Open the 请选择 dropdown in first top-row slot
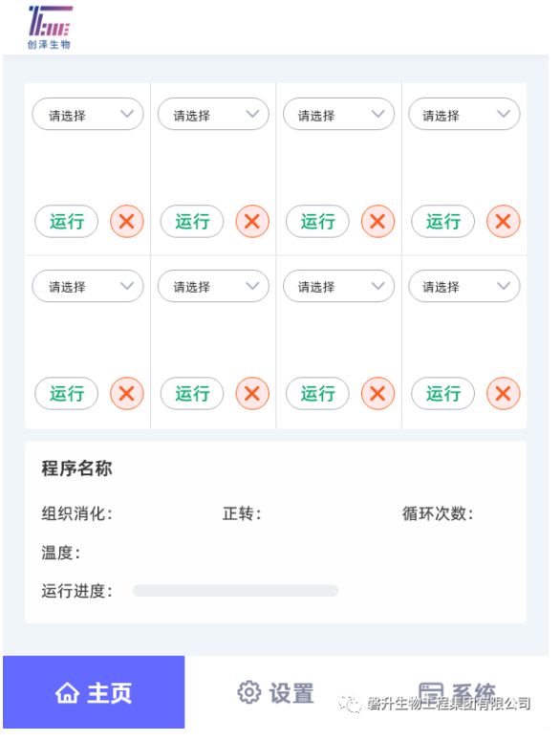The height and width of the screenshot is (741, 560). coord(88,114)
